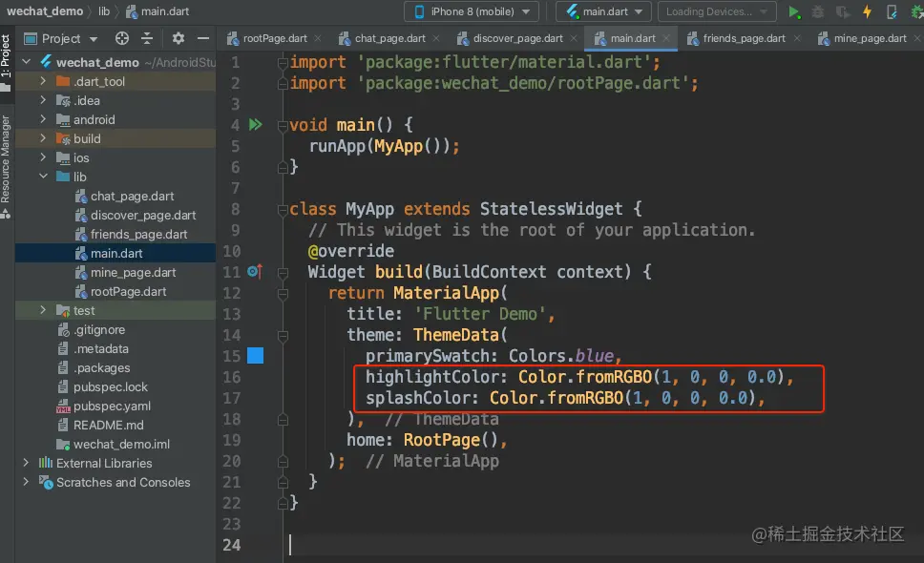Viewport: 924px width, 563px height.
Task: Close the rootPage.dart tab
Action: click(318, 38)
